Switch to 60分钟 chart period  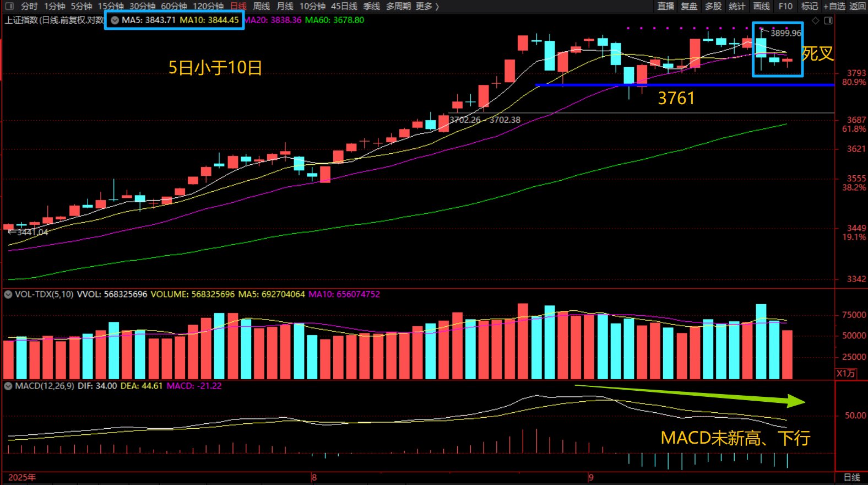[x=174, y=6]
